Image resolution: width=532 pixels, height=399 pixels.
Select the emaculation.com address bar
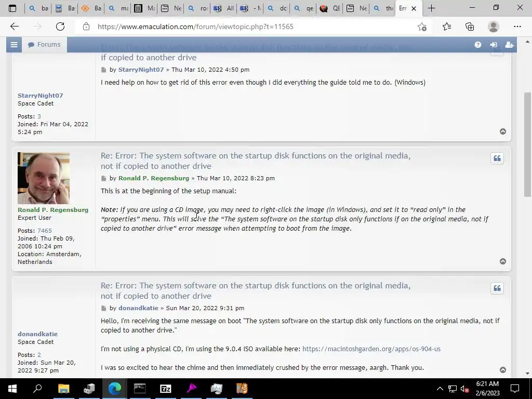(x=195, y=26)
